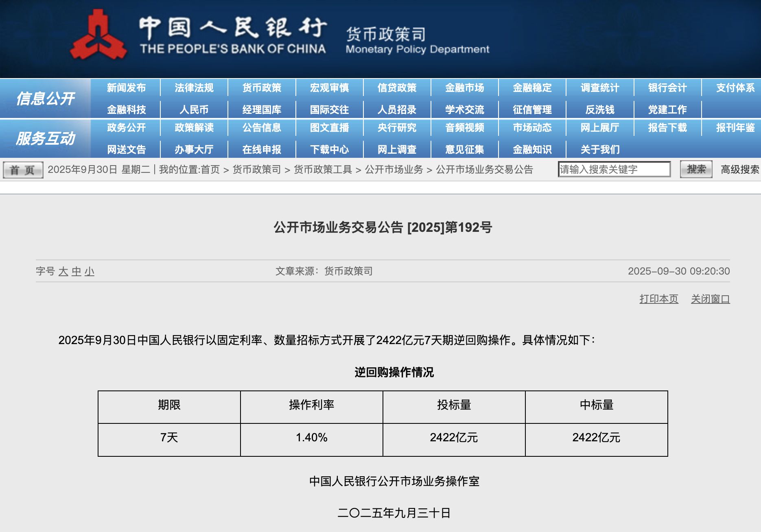This screenshot has height=532, width=761.
Task: Open 下载中心 navigation item
Action: click(x=329, y=149)
